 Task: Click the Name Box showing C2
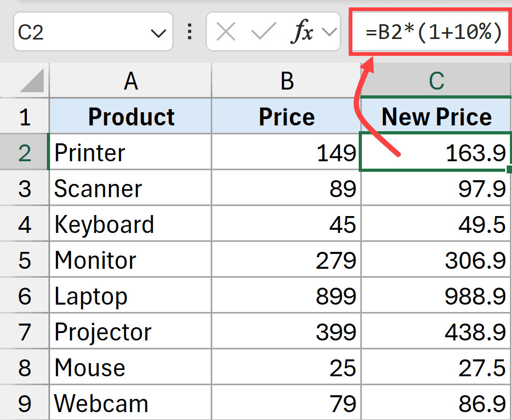[x=79, y=33]
